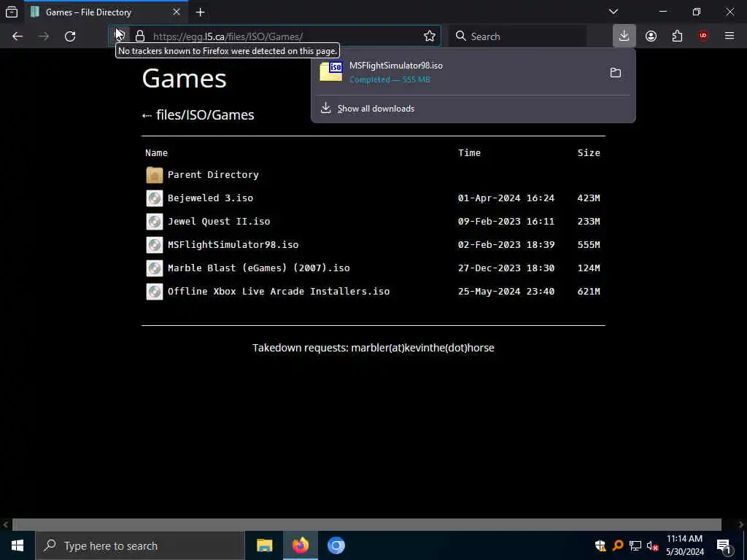Open the Firefox account icon

tap(651, 36)
